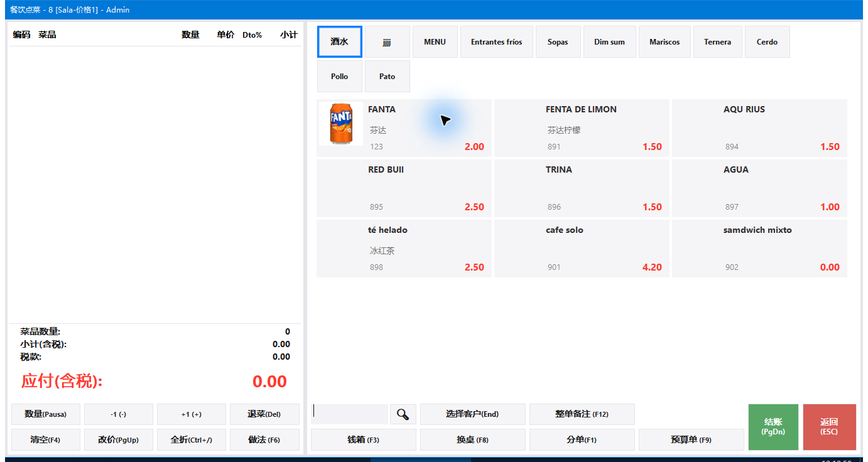Split the bill with 分单(F1)

582,440
